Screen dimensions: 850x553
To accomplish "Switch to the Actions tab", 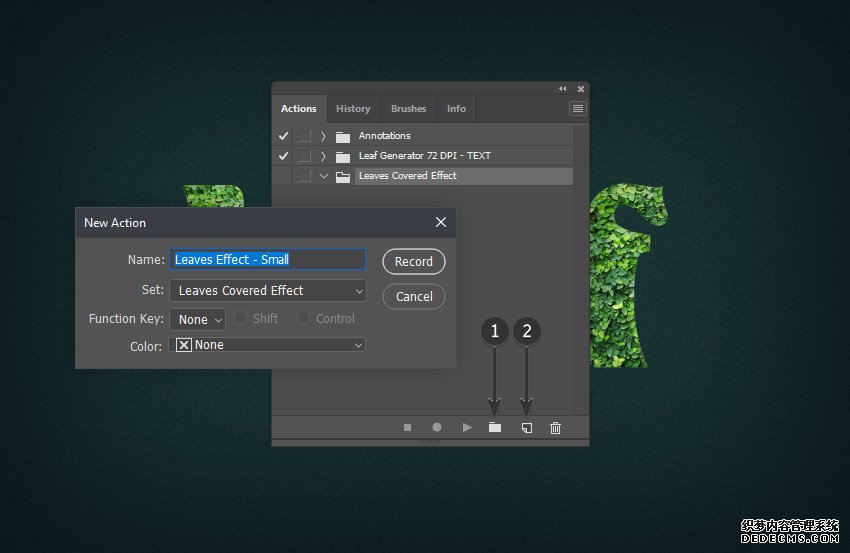I will click(x=299, y=108).
